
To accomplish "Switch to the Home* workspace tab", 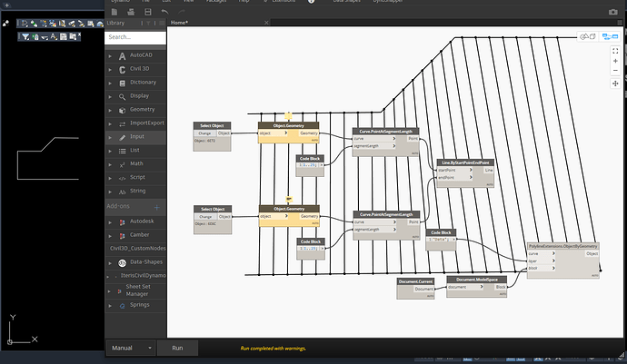I will tap(179, 23).
